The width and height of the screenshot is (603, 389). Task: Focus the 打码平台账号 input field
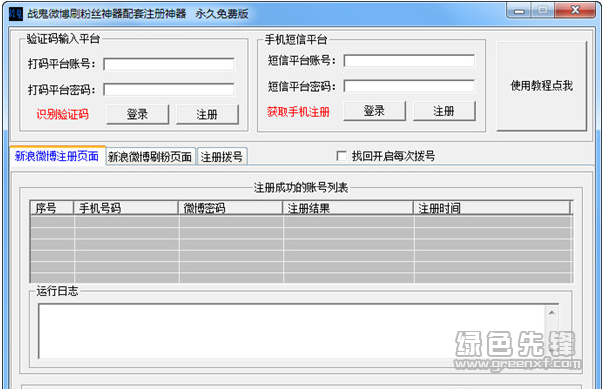click(x=169, y=64)
